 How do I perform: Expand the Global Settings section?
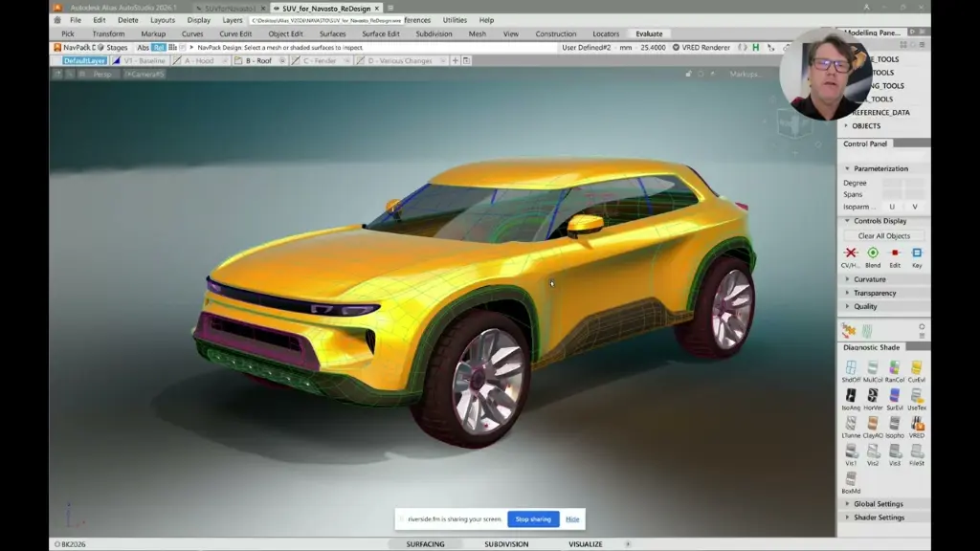(x=848, y=504)
